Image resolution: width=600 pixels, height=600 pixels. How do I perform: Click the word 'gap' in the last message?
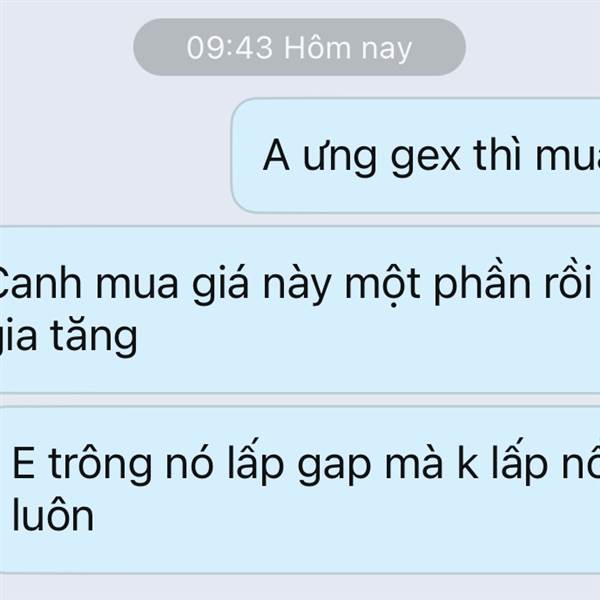[x=334, y=467]
